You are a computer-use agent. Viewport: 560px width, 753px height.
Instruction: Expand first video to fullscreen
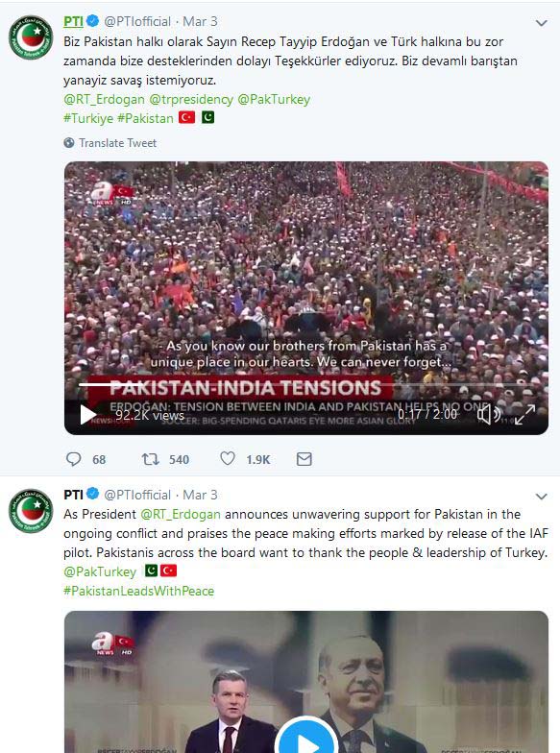tap(524, 414)
